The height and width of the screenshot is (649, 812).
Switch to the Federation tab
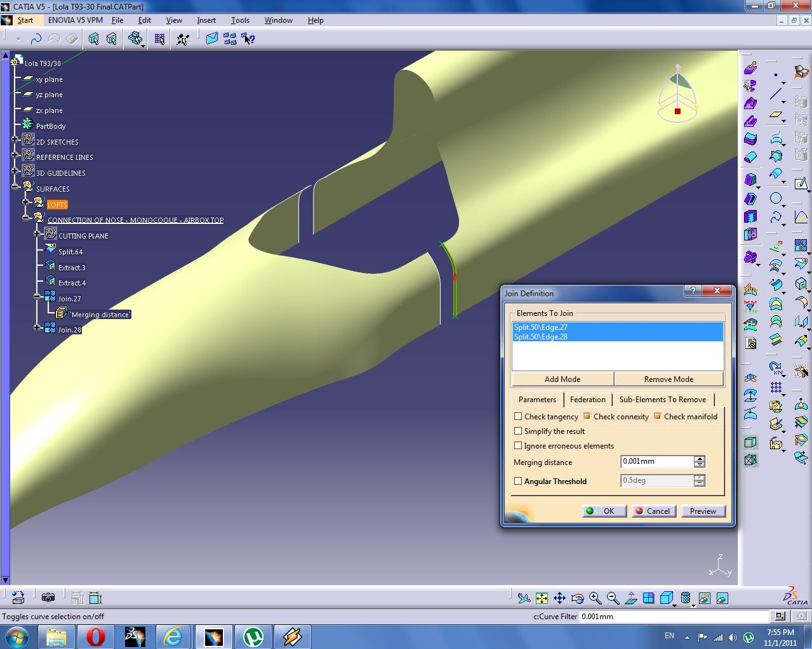[x=587, y=400]
